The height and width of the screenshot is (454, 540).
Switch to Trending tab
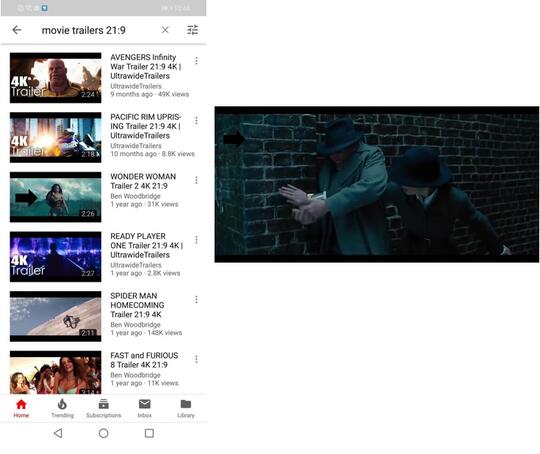[62, 408]
